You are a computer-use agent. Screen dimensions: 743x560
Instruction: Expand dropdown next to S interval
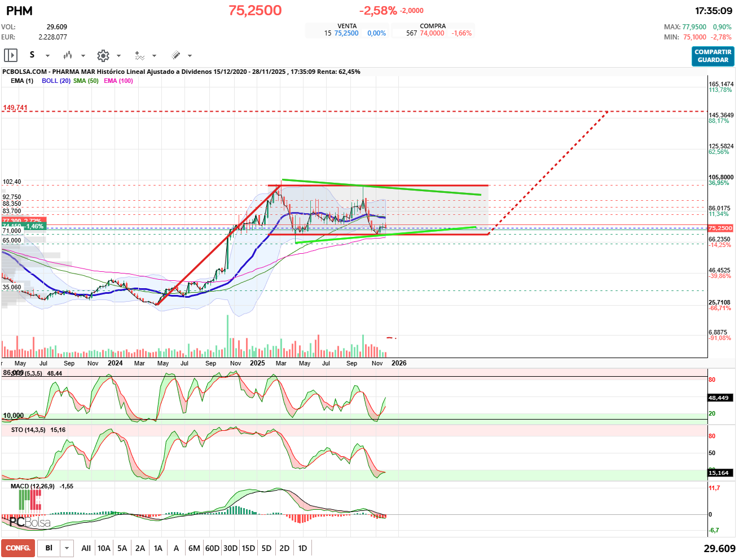point(47,56)
